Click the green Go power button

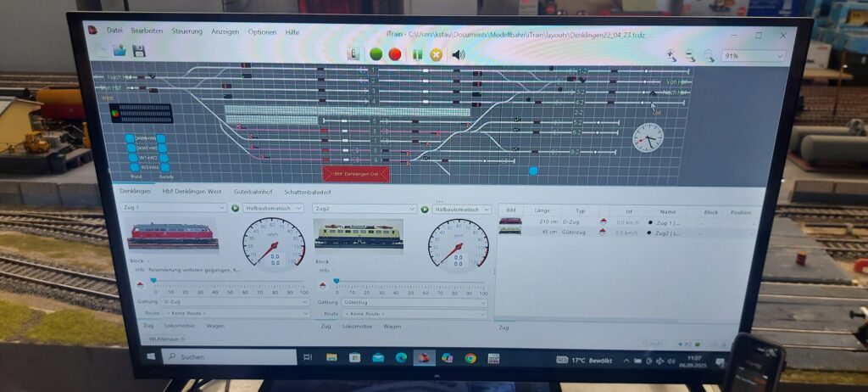pos(376,54)
